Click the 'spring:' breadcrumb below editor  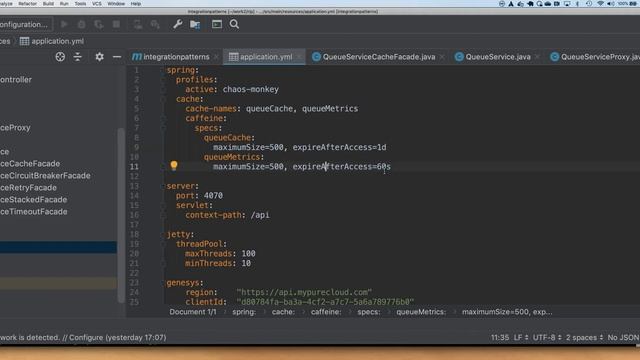[x=244, y=312]
